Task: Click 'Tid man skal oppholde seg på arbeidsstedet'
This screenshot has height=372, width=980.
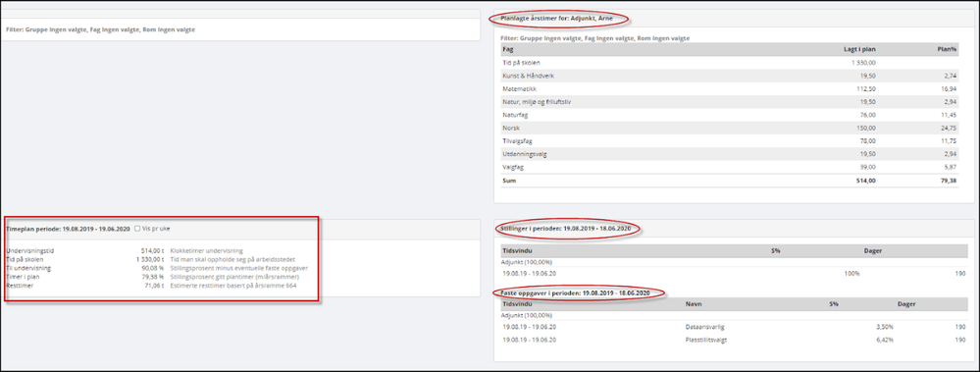Action: [232, 259]
